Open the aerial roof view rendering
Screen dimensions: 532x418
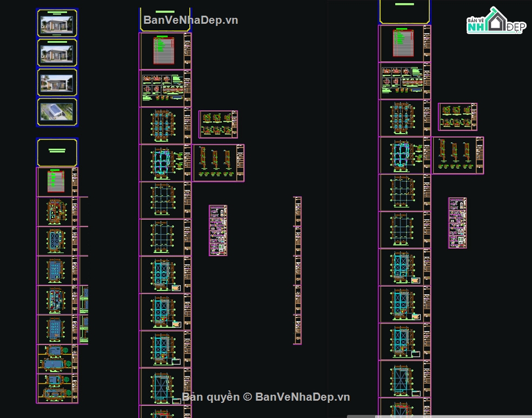(x=57, y=112)
